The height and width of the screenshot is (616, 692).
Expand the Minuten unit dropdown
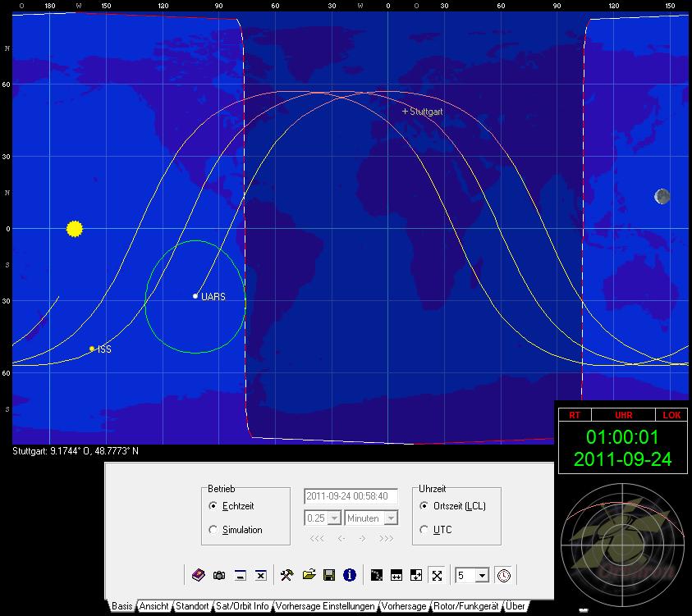click(391, 518)
